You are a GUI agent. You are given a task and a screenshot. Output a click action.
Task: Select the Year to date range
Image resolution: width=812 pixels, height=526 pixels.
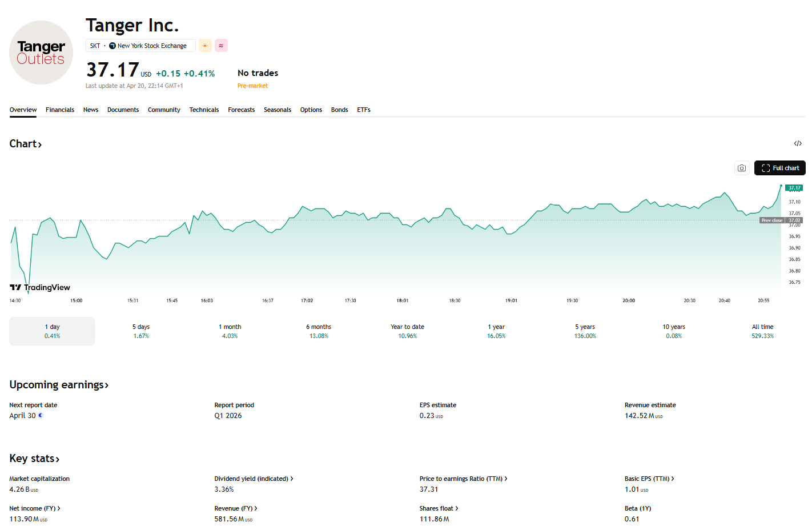407,331
